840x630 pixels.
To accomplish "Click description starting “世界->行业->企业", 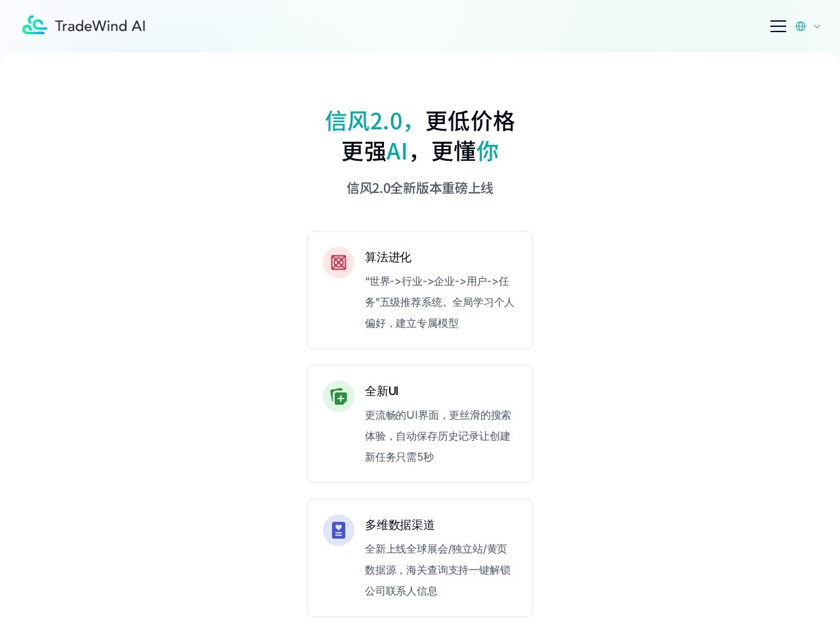I will 440,303.
